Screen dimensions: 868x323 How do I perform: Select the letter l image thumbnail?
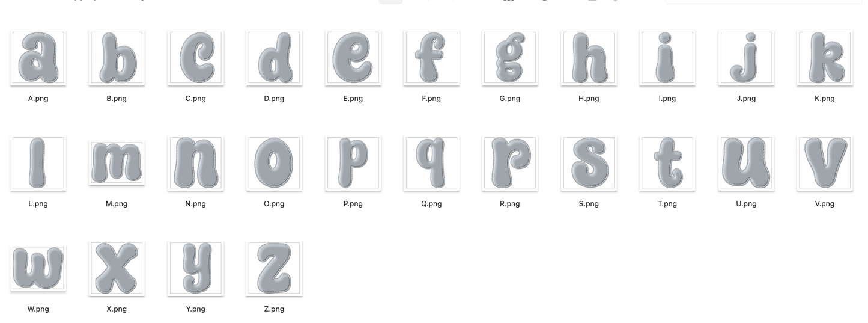click(38, 163)
